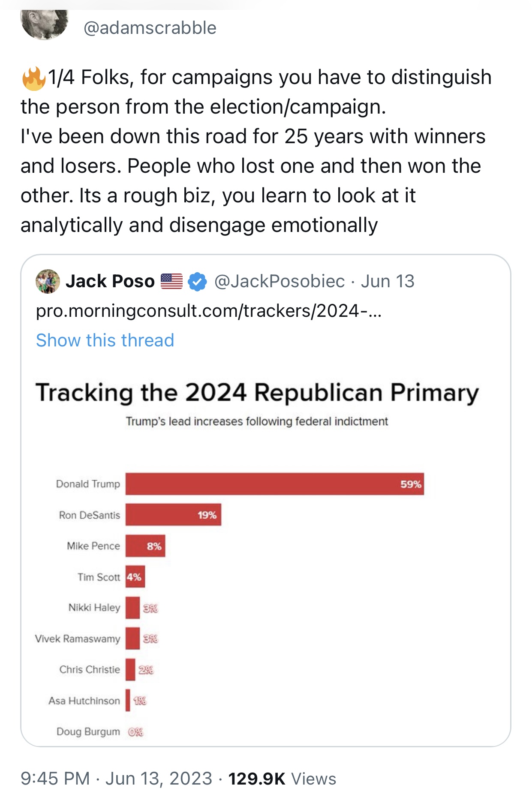Tap the main tweet text body
532x794 pixels.
(256, 151)
